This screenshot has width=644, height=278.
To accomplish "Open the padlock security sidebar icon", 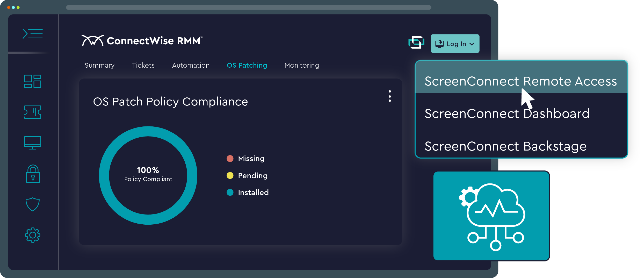I will point(33,174).
